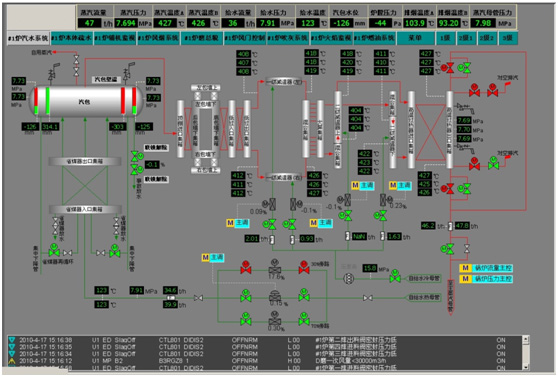Click the green valve beside 自给水冷母管
The width and height of the screenshot is (558, 377).
[x=395, y=276]
